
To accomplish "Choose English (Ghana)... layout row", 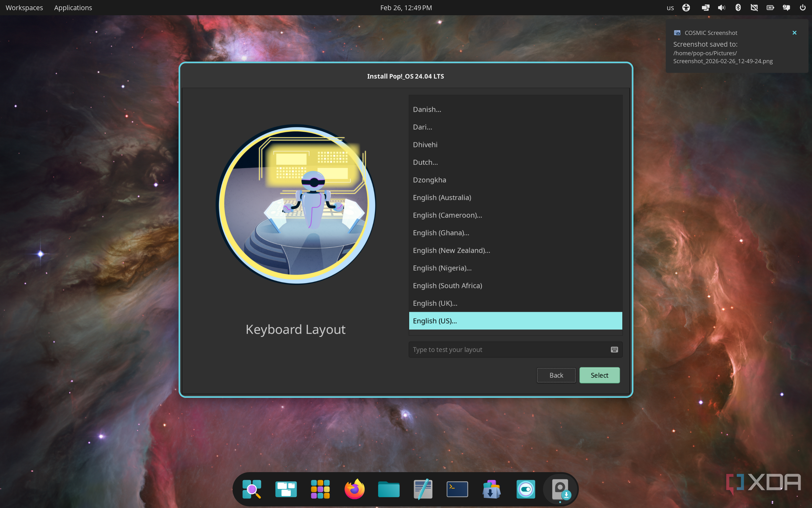I will pyautogui.click(x=515, y=232).
